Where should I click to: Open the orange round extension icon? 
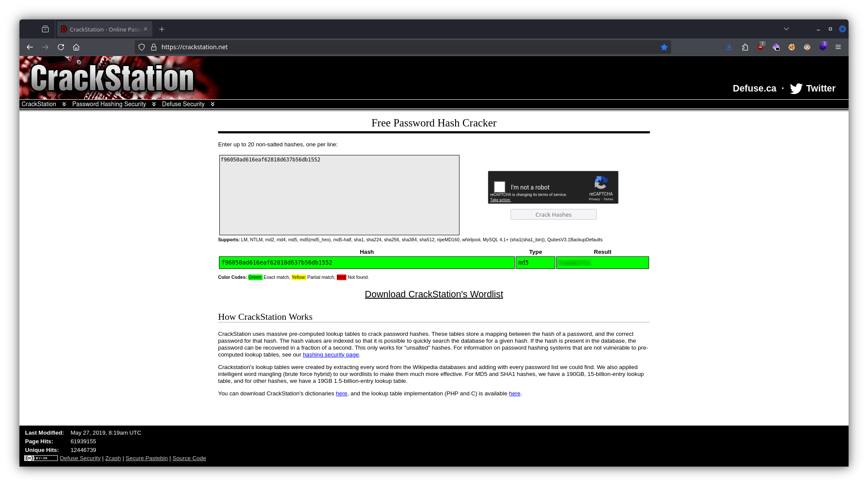[792, 47]
